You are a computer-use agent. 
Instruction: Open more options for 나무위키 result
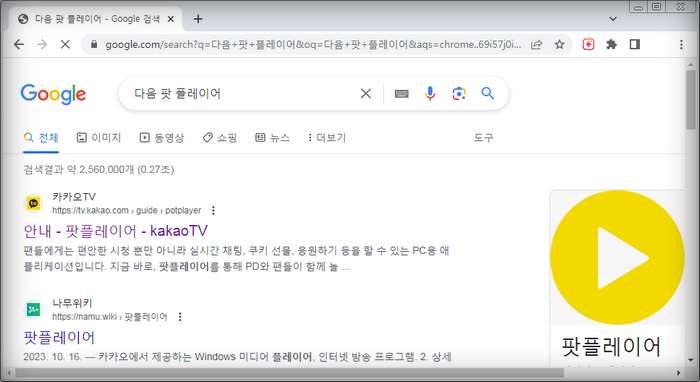click(x=180, y=317)
